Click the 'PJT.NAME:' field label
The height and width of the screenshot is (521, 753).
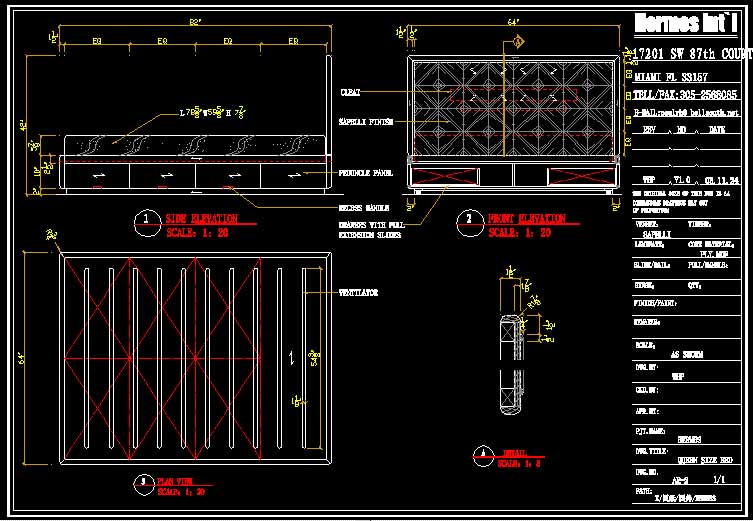[649, 431]
